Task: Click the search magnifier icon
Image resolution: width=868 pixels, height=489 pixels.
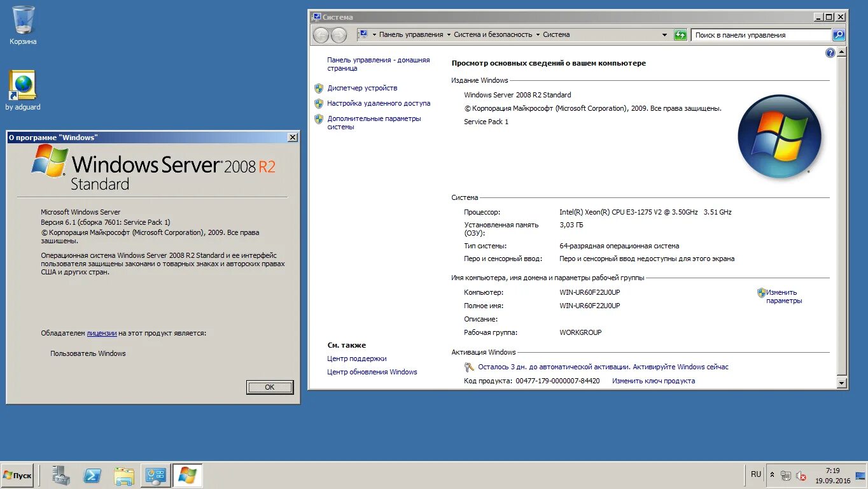Action: pyautogui.click(x=839, y=35)
